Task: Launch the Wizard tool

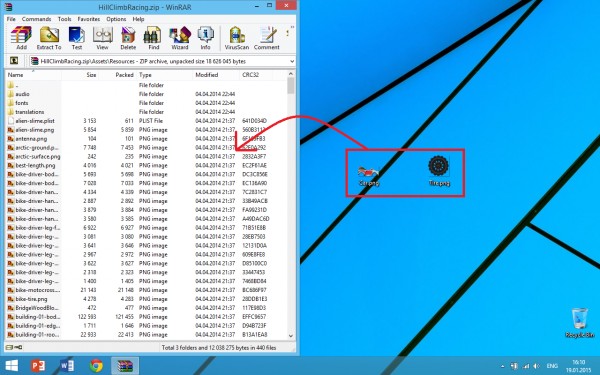Action: 179,38
